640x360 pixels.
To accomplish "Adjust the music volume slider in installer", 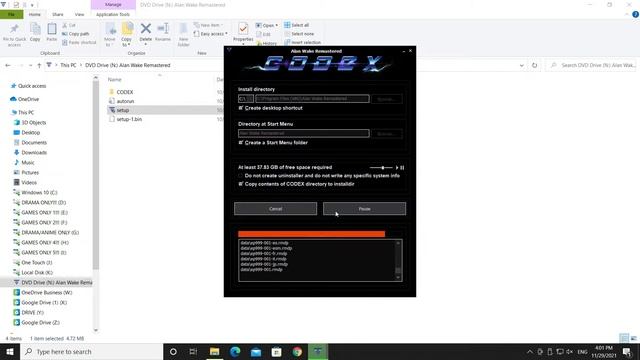I will click(382, 167).
